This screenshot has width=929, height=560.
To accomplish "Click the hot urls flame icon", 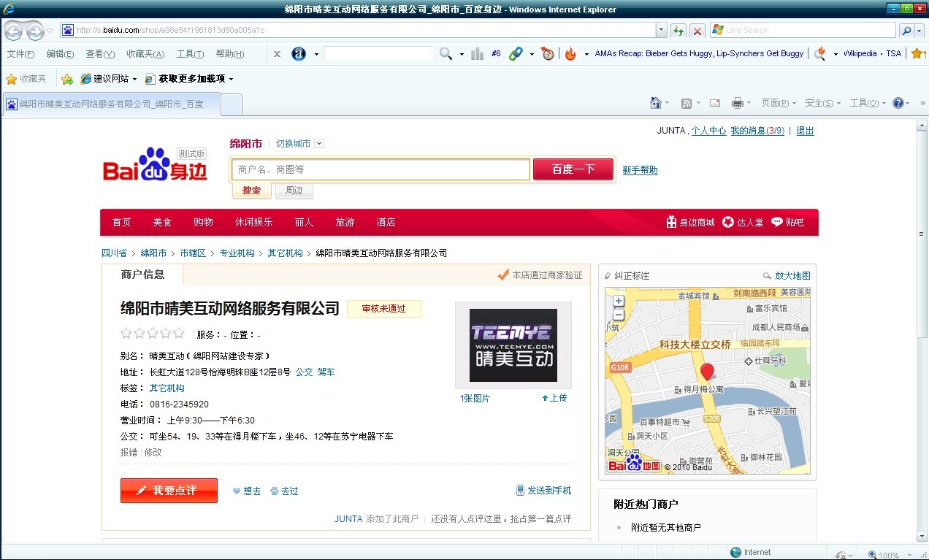I will coord(570,54).
